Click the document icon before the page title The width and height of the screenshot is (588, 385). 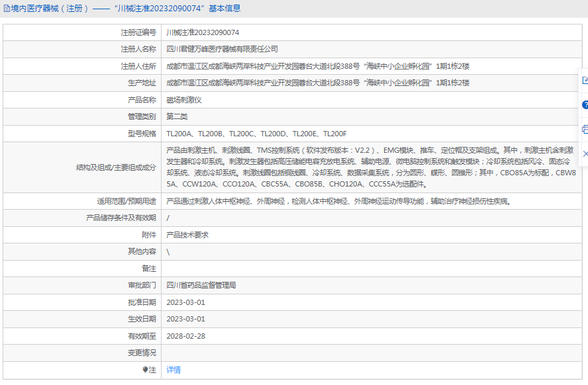coord(7,9)
